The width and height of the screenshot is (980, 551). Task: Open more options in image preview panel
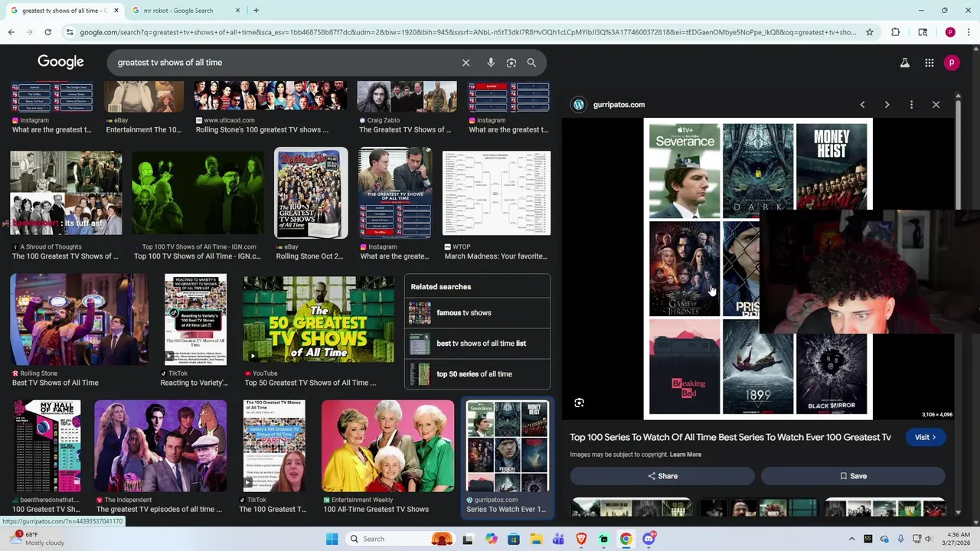911,105
